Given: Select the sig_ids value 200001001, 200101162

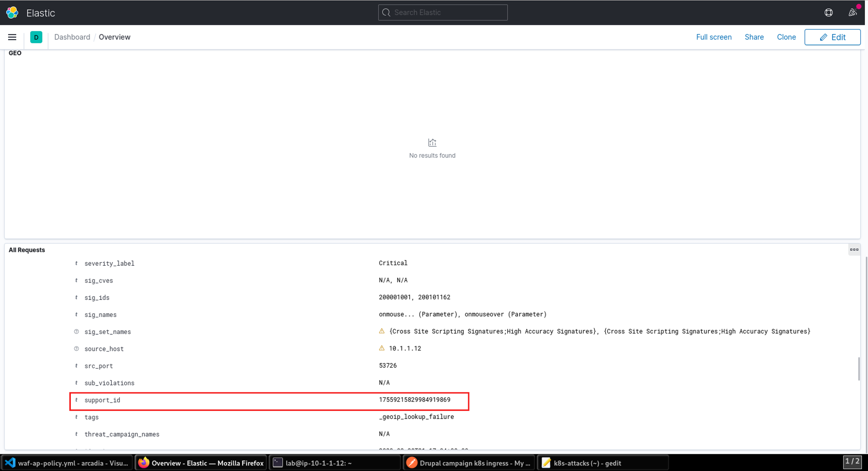Looking at the screenshot, I should pyautogui.click(x=414, y=297).
